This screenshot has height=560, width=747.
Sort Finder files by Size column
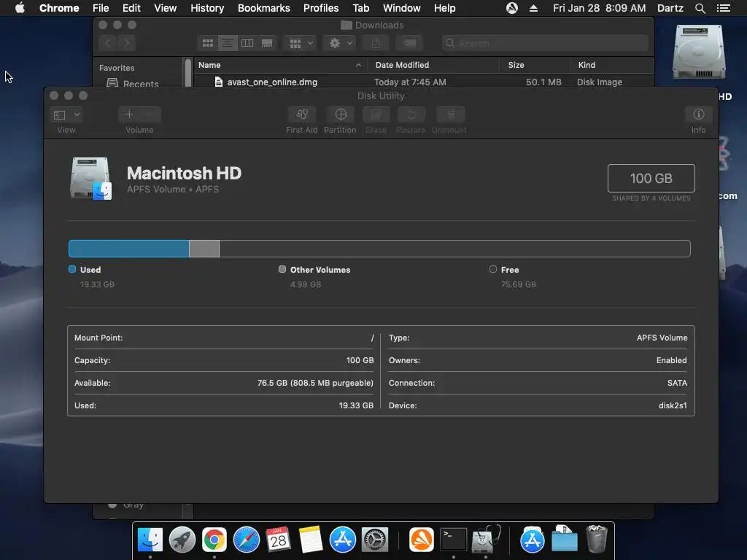pyautogui.click(x=535, y=65)
